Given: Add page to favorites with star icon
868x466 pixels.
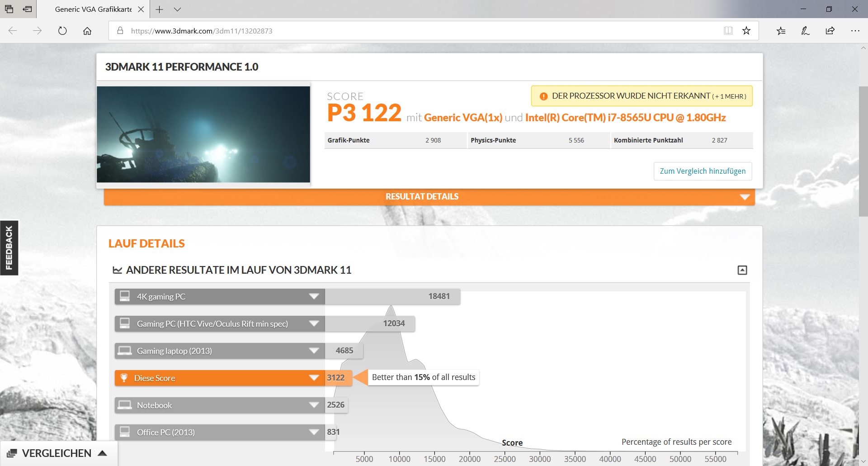Looking at the screenshot, I should pyautogui.click(x=746, y=31).
